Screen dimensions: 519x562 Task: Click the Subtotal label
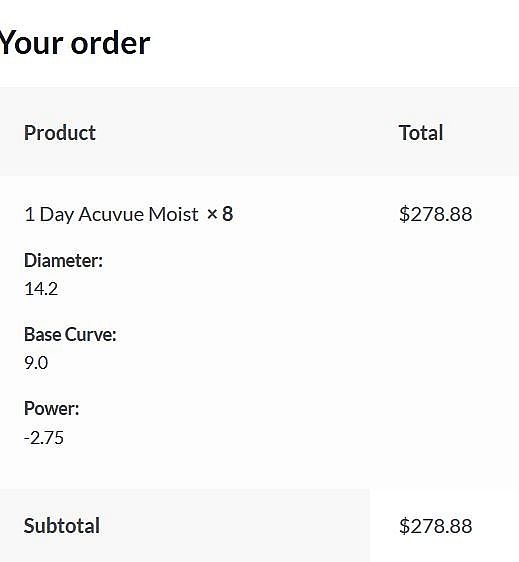62,526
